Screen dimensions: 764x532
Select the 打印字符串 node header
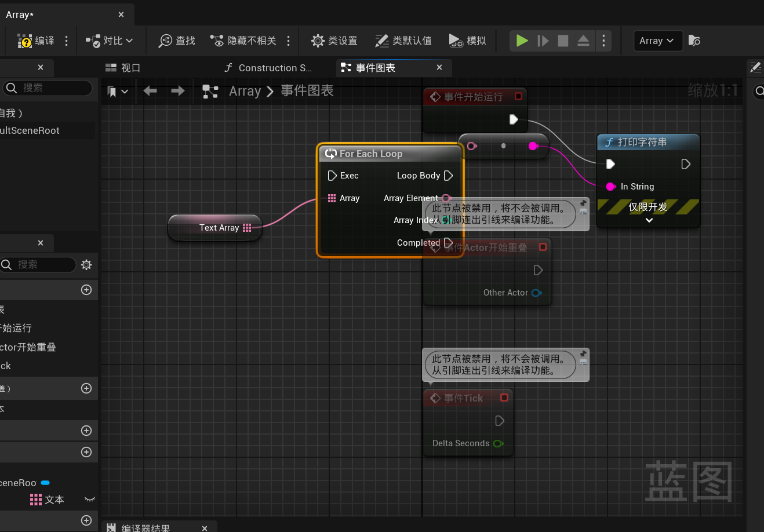point(648,142)
